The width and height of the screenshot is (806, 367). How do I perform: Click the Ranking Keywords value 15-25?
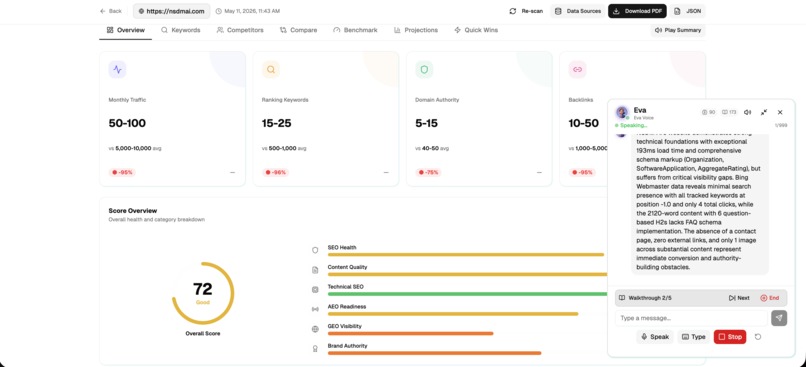278,123
